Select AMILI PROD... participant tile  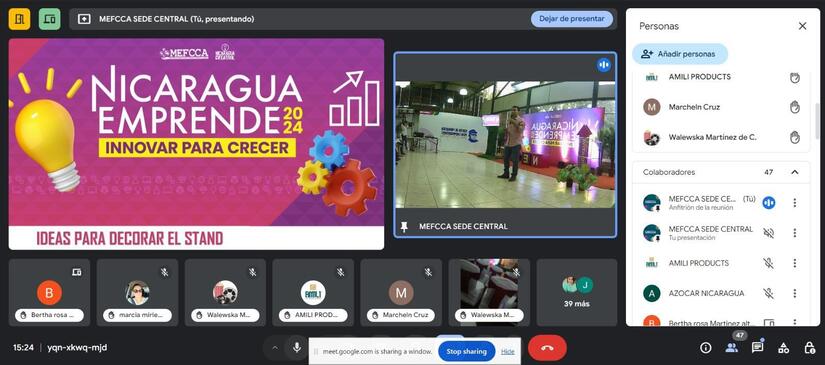(313, 292)
